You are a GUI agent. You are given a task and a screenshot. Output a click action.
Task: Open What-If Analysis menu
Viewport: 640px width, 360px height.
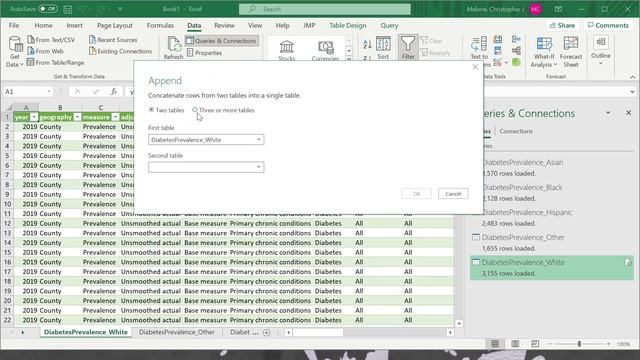coord(544,52)
